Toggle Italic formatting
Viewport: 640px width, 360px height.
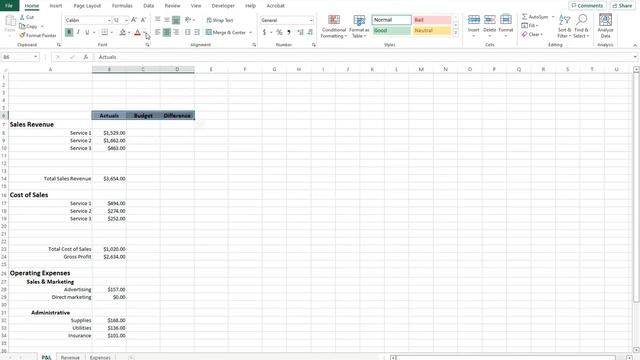(x=78, y=32)
